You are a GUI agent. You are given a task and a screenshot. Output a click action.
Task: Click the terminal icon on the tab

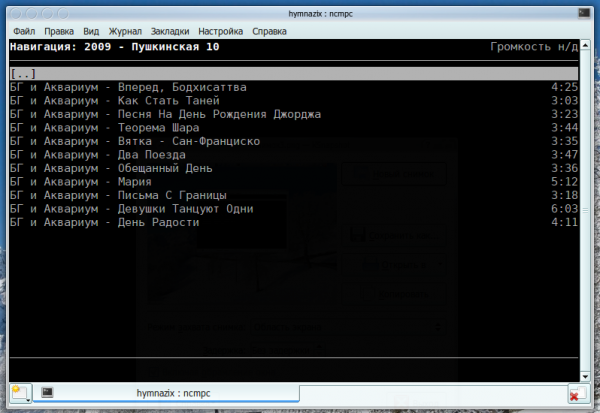[x=47, y=392]
